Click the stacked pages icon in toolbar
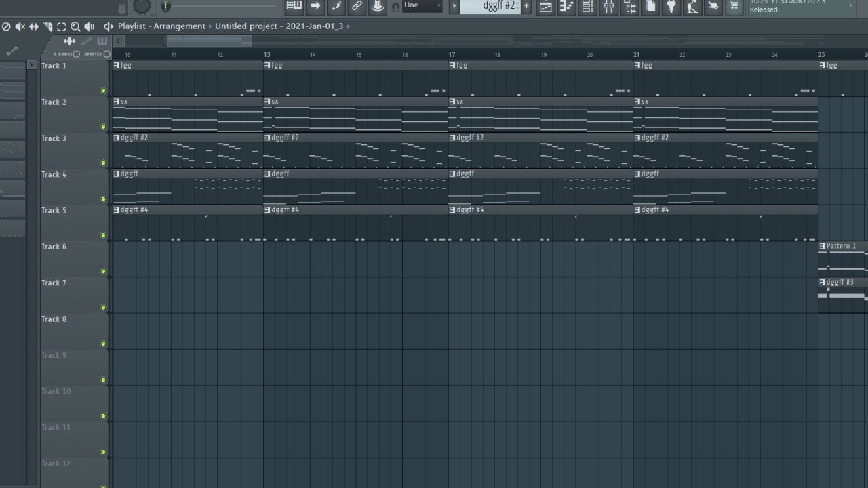The image size is (868, 488). coord(651,6)
